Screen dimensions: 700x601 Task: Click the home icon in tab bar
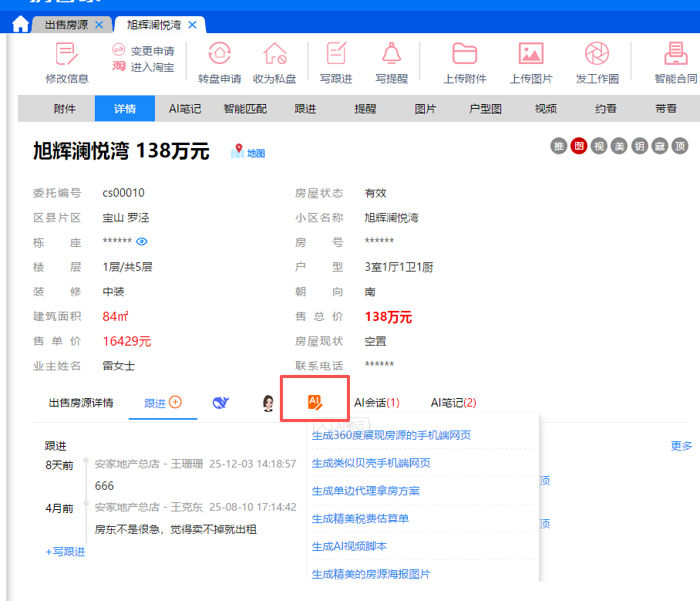click(x=20, y=25)
